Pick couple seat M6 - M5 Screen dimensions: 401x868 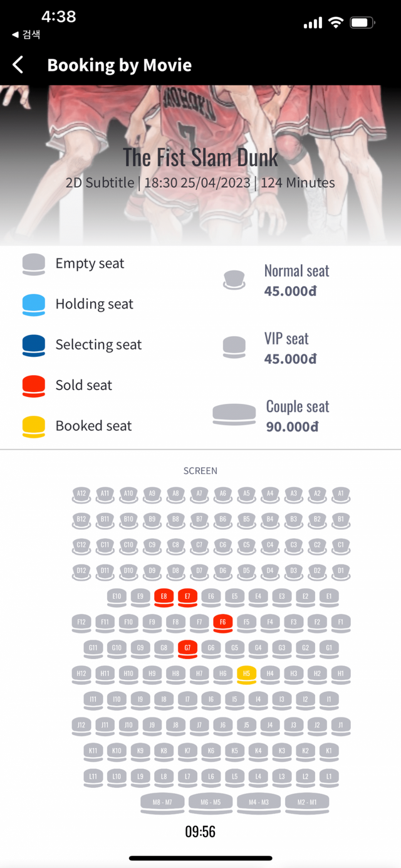click(211, 803)
